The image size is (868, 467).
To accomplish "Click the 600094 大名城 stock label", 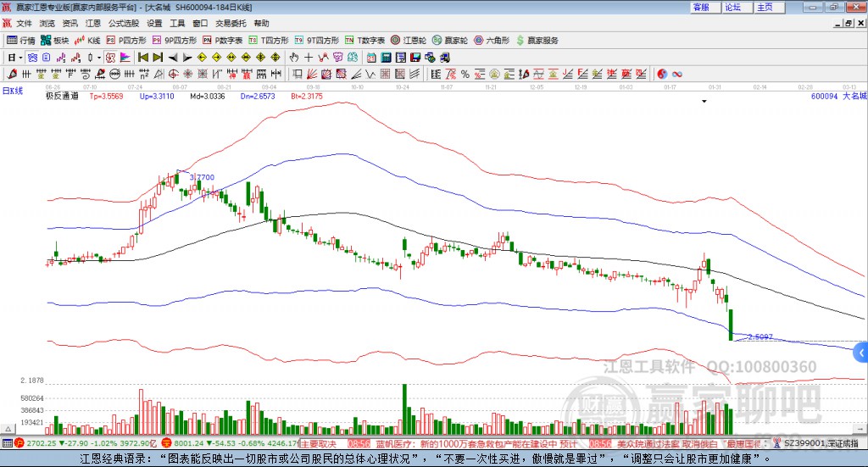I will (x=838, y=96).
